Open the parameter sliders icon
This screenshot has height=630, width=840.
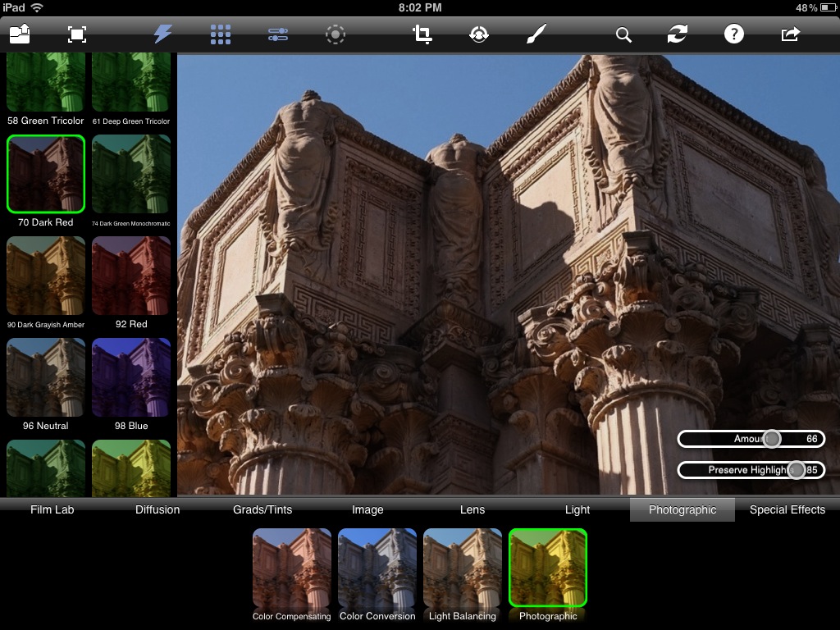[278, 34]
